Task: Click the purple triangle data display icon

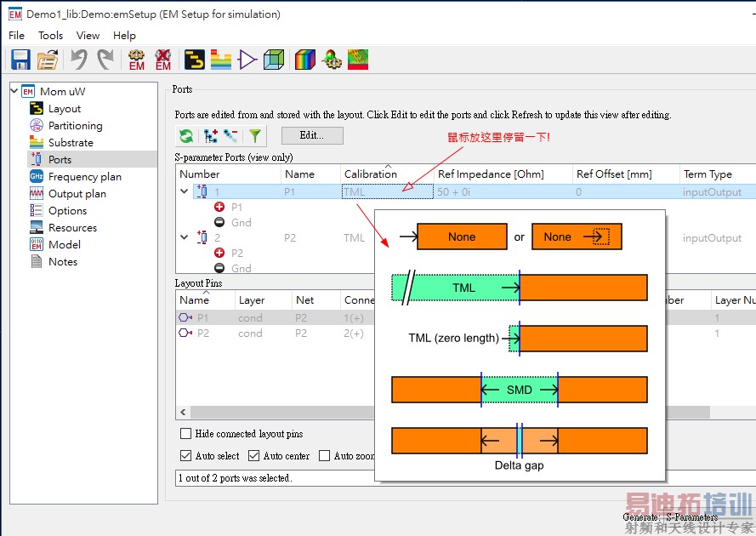Action: [x=247, y=60]
